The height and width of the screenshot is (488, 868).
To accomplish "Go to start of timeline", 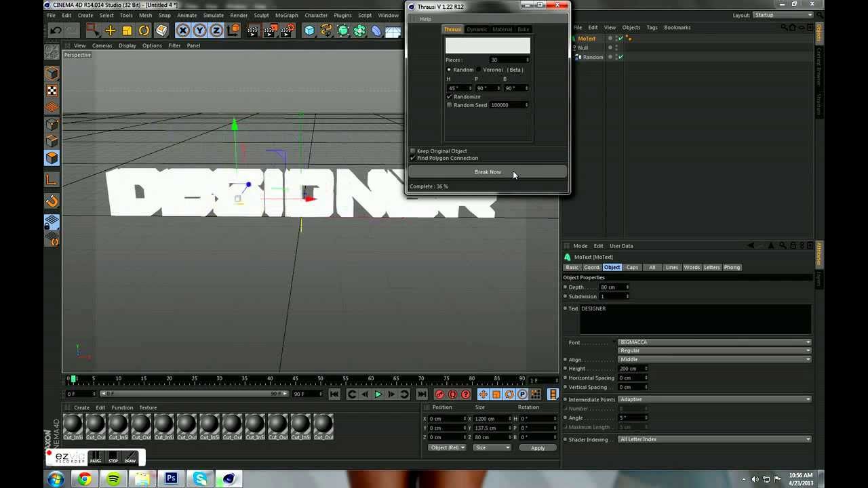I will (334, 394).
